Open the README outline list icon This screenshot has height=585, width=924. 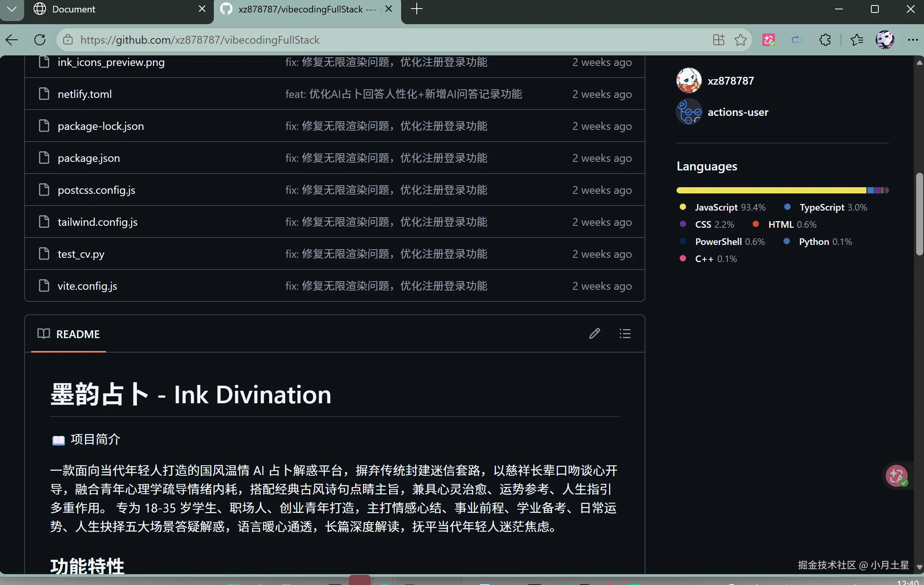(x=625, y=333)
